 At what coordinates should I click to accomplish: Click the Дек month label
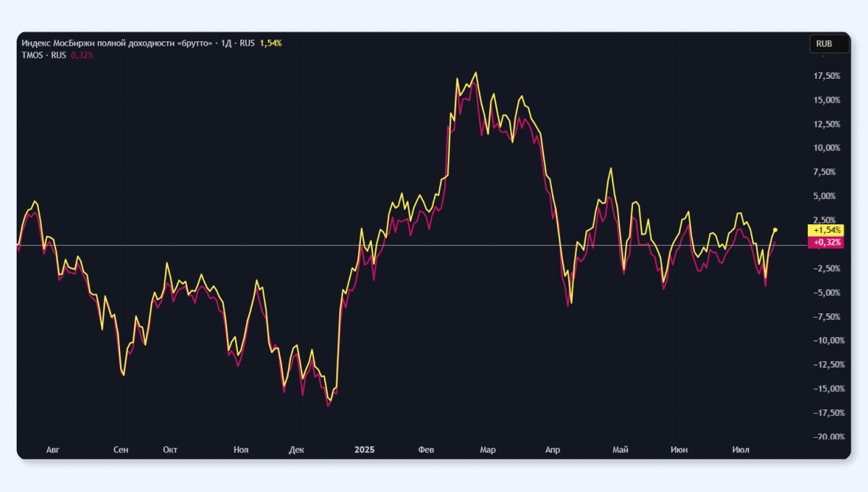click(x=297, y=450)
